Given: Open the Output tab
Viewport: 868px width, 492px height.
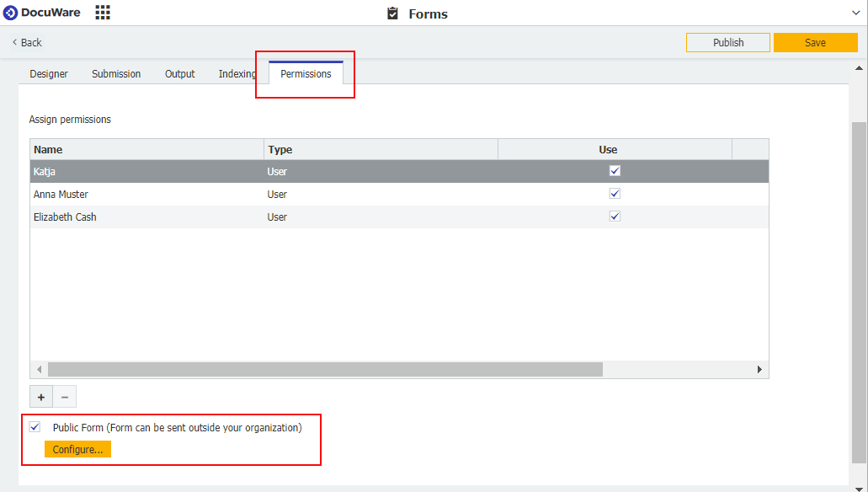Looking at the screenshot, I should pos(179,74).
